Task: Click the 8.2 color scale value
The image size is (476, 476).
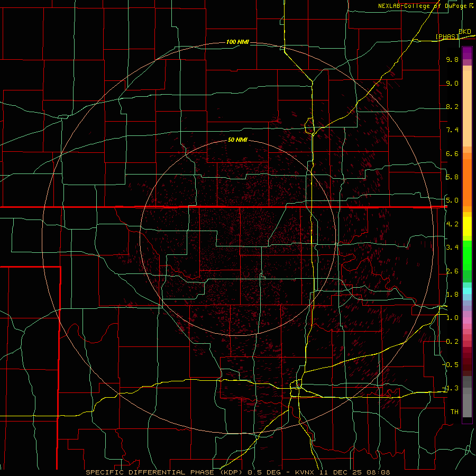Action: click(x=452, y=107)
